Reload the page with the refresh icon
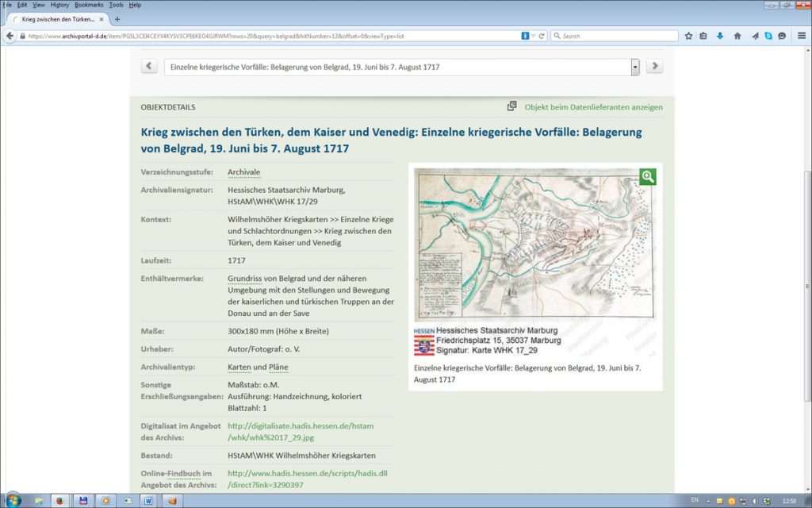The height and width of the screenshot is (508, 812). pyautogui.click(x=542, y=36)
